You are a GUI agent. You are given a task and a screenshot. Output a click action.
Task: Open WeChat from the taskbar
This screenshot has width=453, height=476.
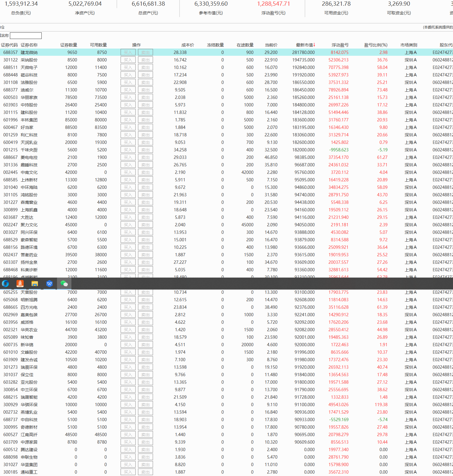(64, 284)
